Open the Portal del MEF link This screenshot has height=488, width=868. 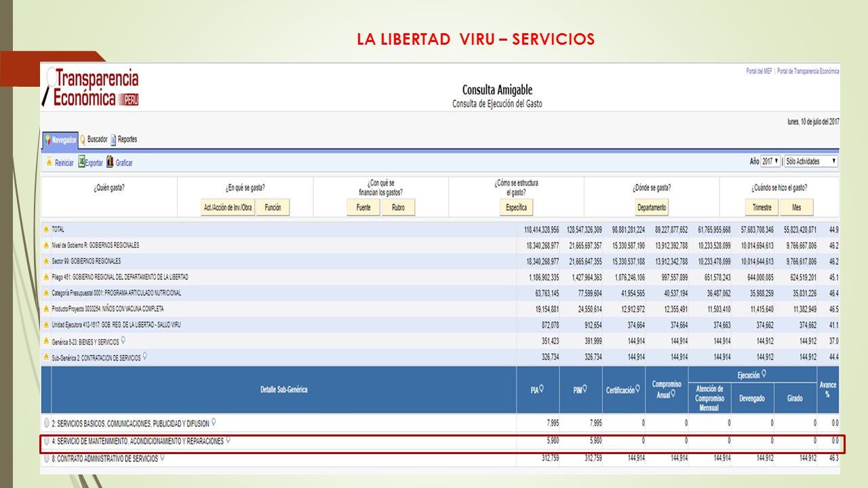[x=759, y=71]
